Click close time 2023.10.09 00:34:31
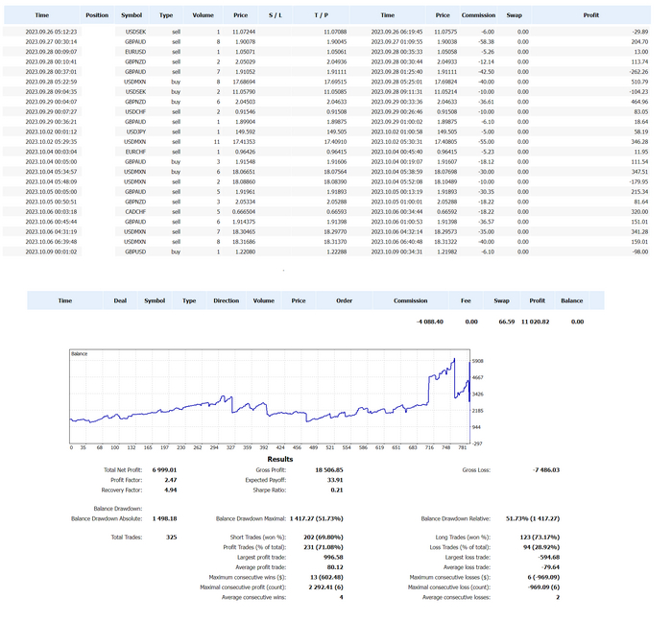672x622 pixels. pos(396,251)
